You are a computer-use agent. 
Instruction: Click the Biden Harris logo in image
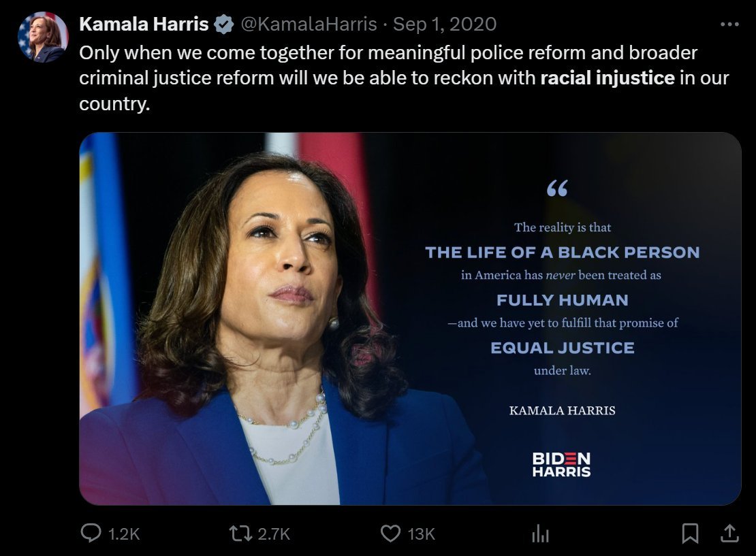(562, 464)
